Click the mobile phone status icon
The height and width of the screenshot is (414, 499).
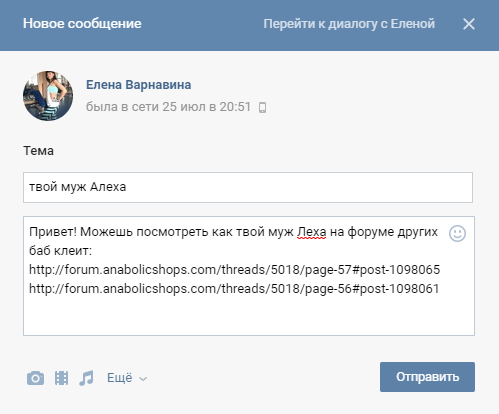[x=262, y=107]
